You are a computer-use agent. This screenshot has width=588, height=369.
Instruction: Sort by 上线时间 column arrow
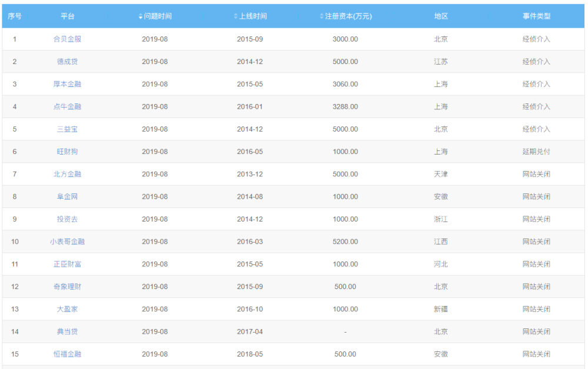click(236, 16)
